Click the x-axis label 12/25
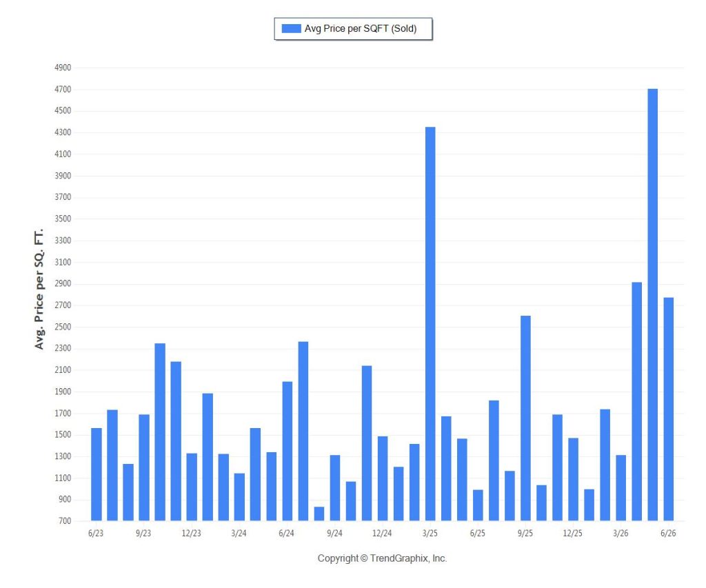This screenshot has height=588, width=706. coord(573,534)
